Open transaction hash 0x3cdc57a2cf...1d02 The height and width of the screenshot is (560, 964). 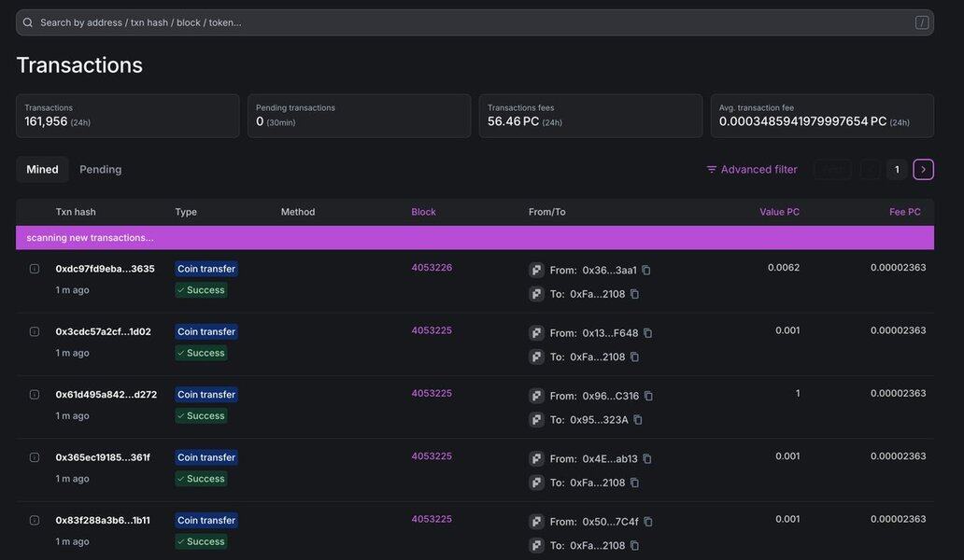point(103,331)
